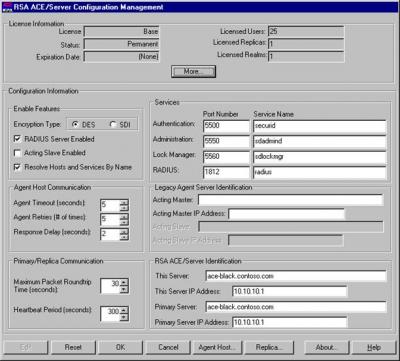Decrease Heartbeat Period value
The image size is (400, 361).
tap(124, 317)
